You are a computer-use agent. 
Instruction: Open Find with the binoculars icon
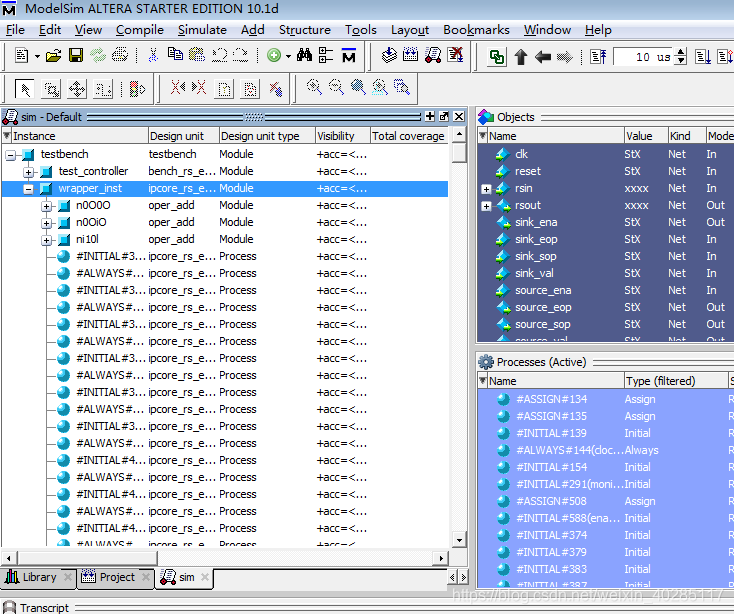304,55
